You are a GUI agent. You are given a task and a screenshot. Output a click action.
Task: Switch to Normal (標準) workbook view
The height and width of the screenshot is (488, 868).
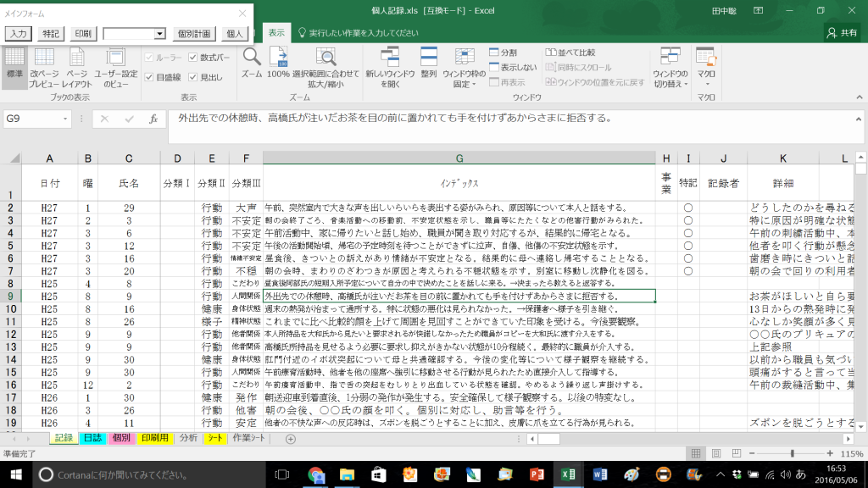(14, 68)
